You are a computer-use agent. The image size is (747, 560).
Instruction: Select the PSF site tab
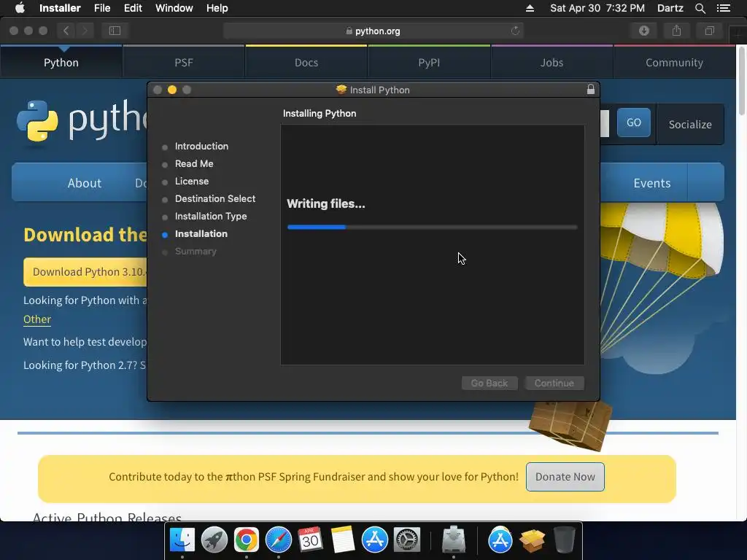tap(184, 63)
